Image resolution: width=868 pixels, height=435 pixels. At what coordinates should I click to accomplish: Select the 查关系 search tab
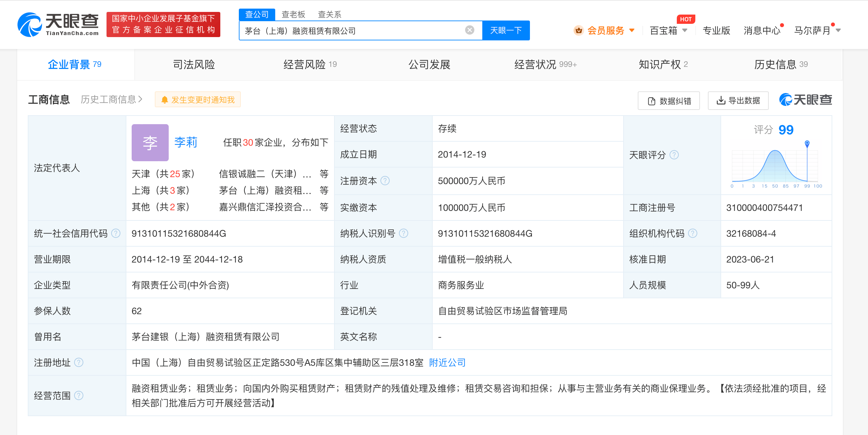pos(329,15)
